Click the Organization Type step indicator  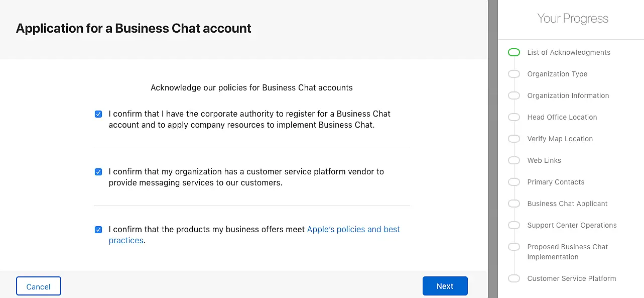(513, 74)
